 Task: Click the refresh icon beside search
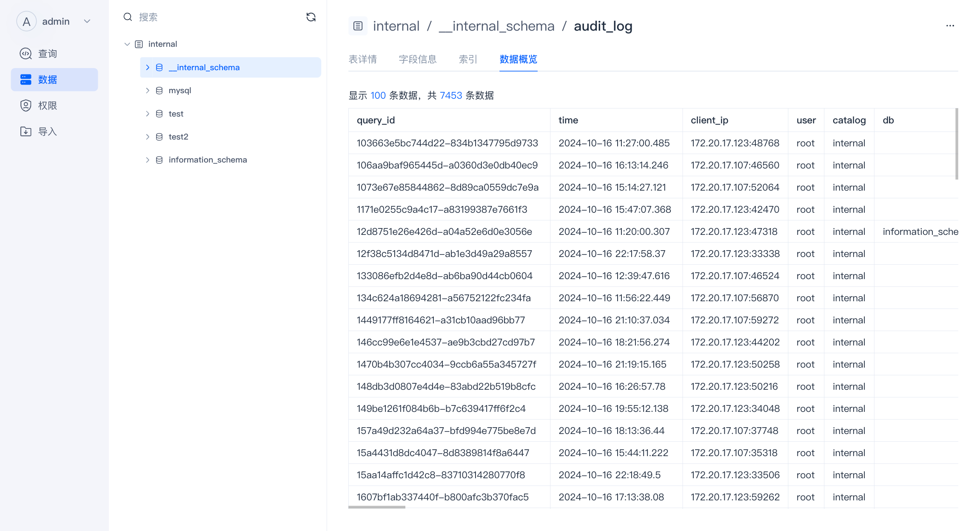(x=311, y=17)
